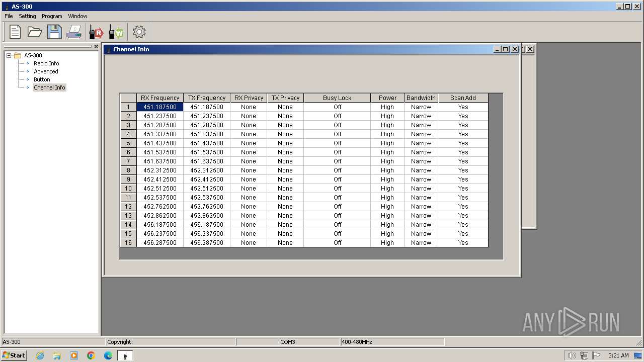Viewport: 644px width, 362px height.
Task: Click Bandwidth cell in row 15
Action: pyautogui.click(x=421, y=234)
